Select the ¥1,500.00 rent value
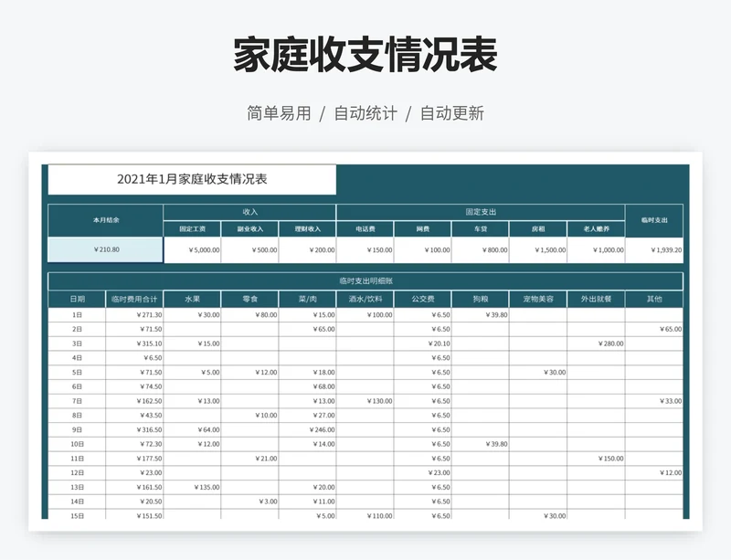This screenshot has height=560, width=731. tap(538, 250)
